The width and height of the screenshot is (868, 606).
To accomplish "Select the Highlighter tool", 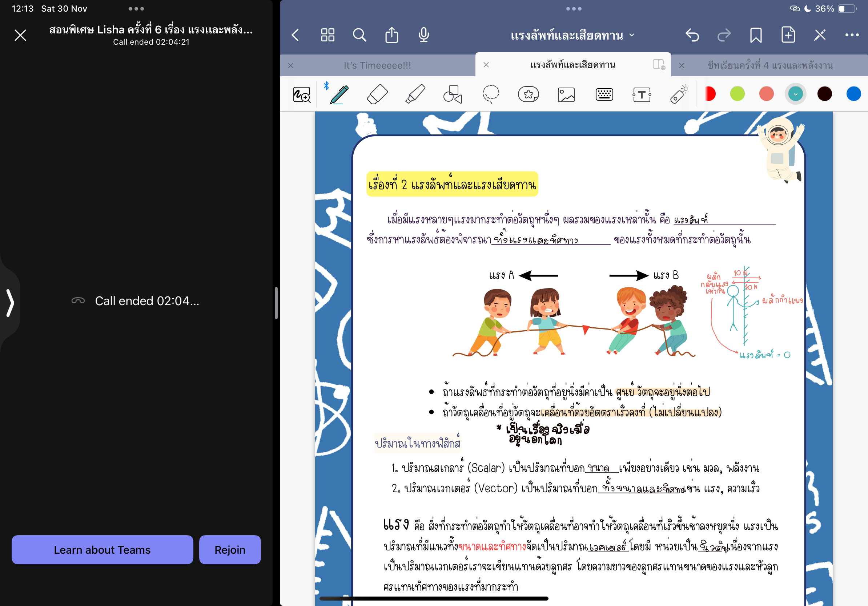I will (x=414, y=94).
